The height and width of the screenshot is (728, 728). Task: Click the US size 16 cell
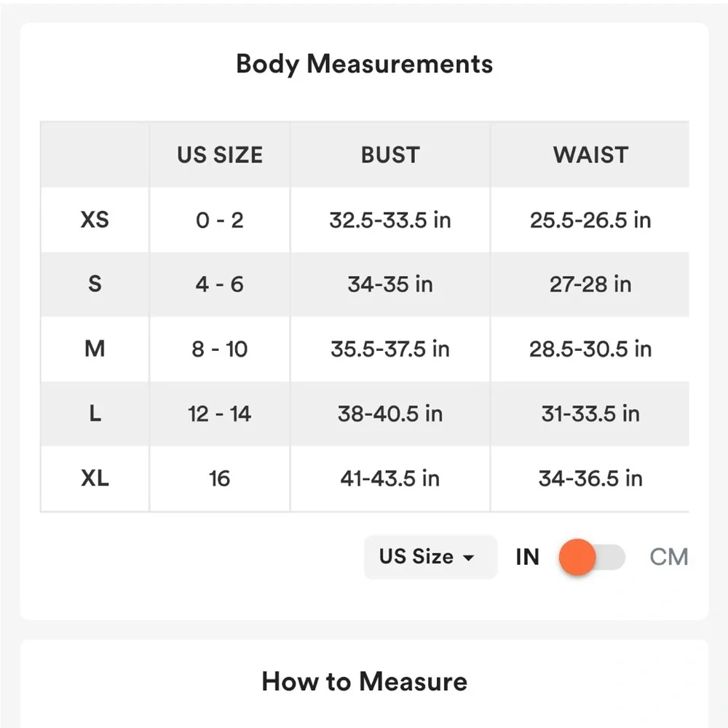[219, 478]
